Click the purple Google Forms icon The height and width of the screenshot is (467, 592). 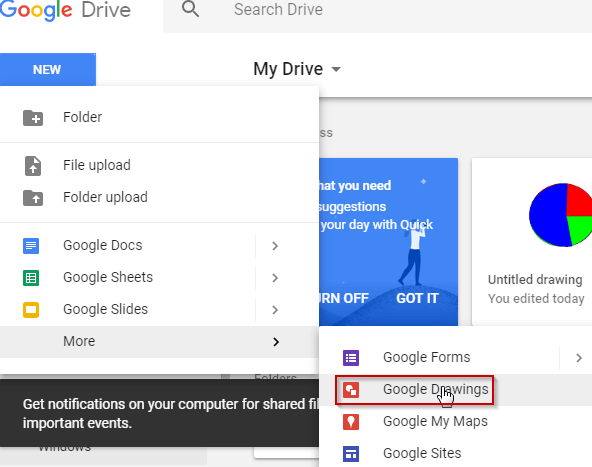351,358
